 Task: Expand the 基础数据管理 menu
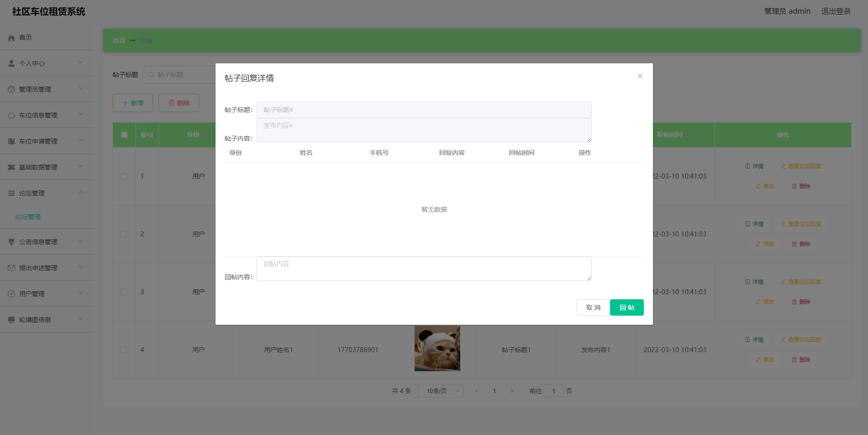(81, 167)
